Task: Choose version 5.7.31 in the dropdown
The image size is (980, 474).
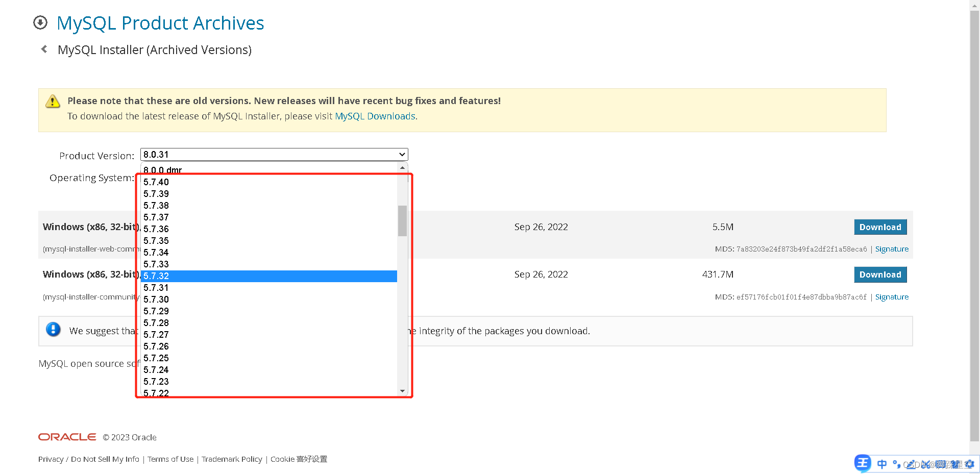Action: tap(269, 288)
